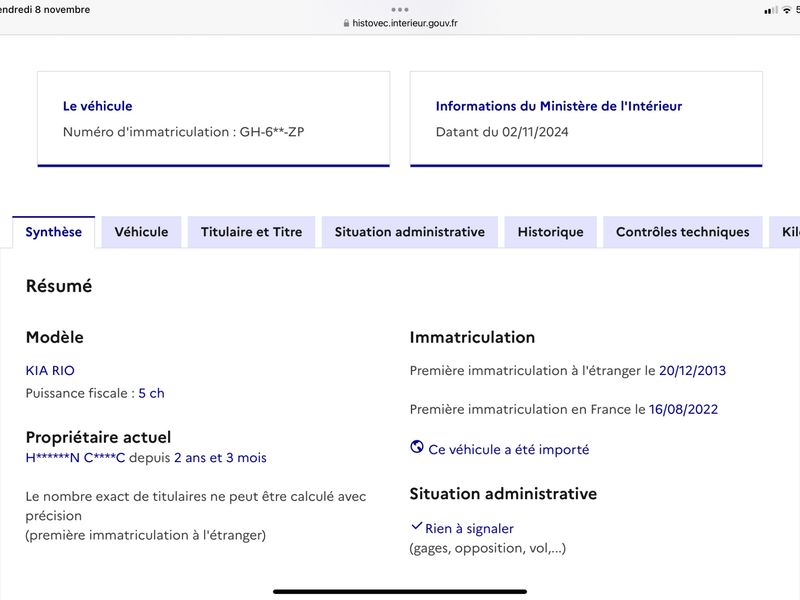Screen dimensions: 800x600
Task: Click the Modèle section heading
Action: coord(55,337)
